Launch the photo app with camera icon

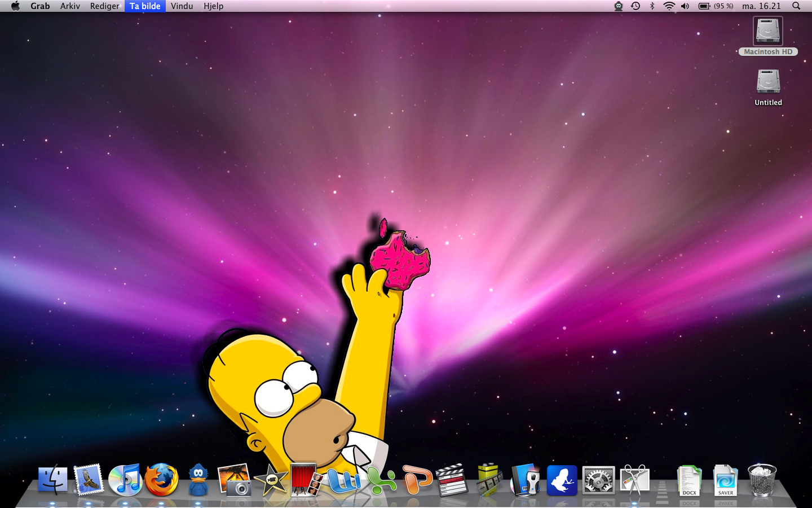pos(235,480)
